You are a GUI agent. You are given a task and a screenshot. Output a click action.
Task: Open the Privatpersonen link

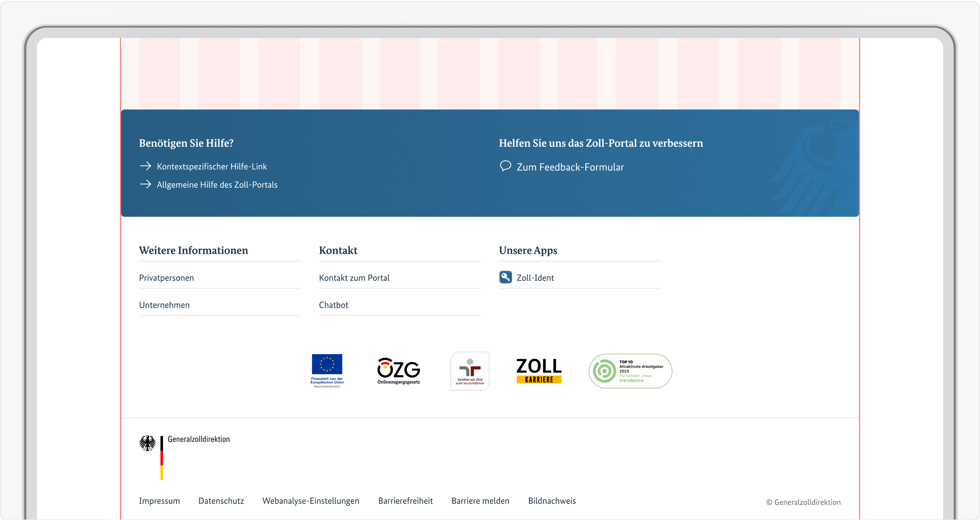click(x=166, y=277)
